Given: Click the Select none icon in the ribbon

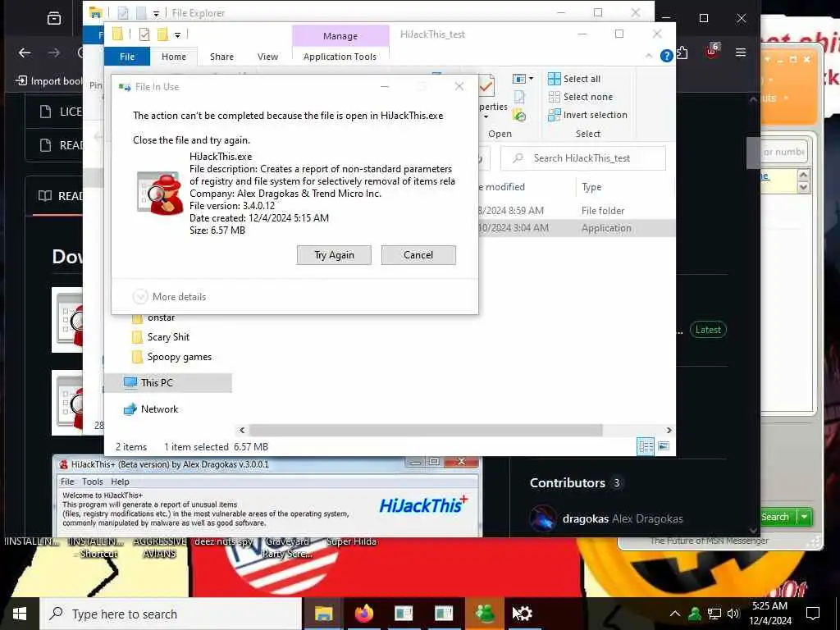Looking at the screenshot, I should [x=554, y=97].
